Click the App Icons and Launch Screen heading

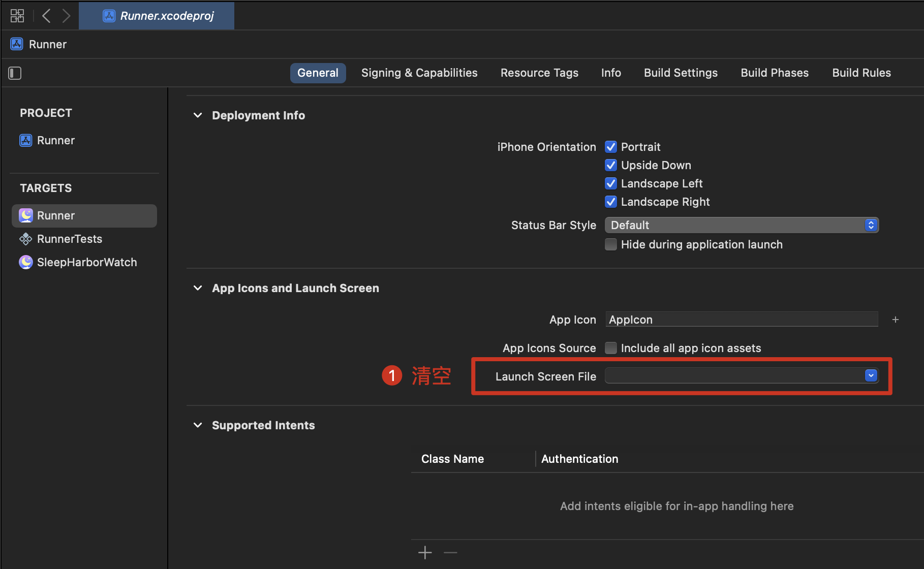coord(295,288)
